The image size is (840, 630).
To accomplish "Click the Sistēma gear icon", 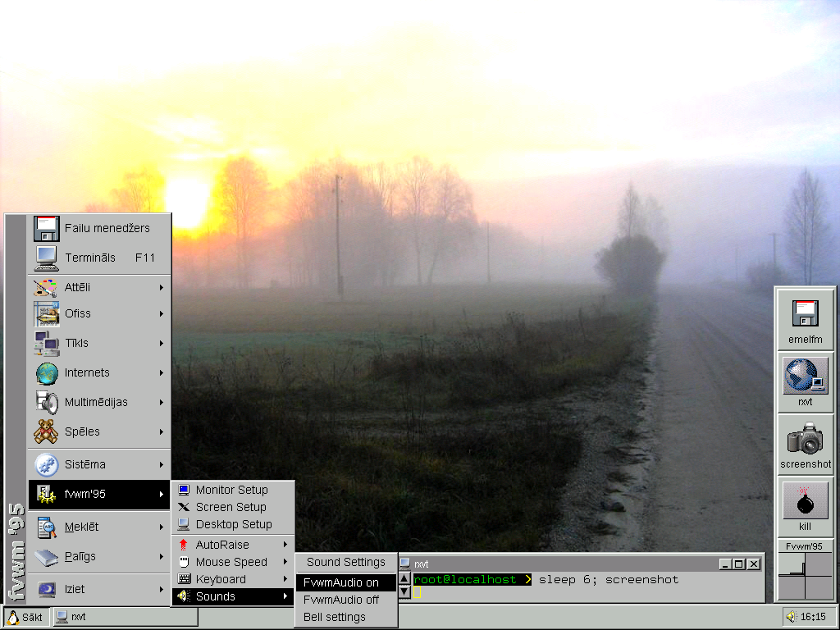I will [47, 464].
